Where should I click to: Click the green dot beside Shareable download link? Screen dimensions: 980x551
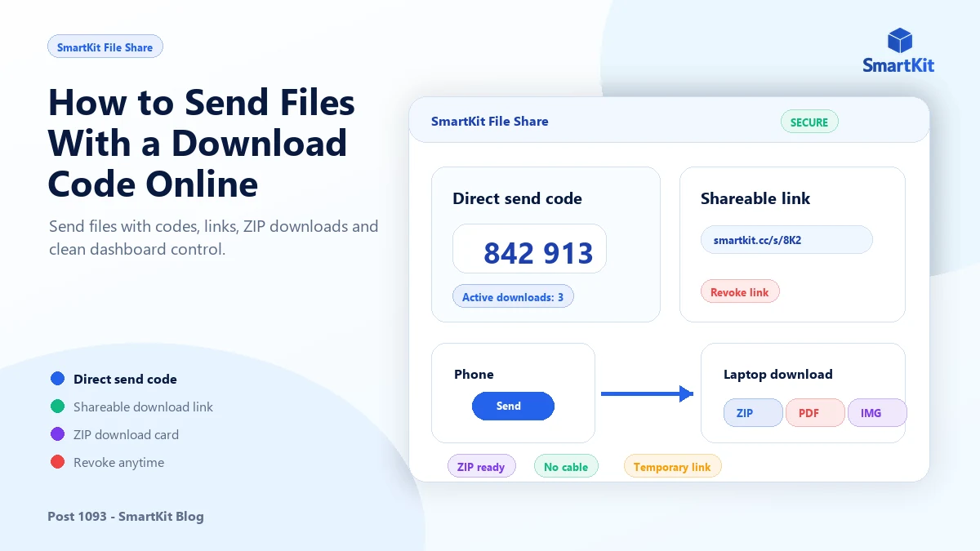[57, 407]
